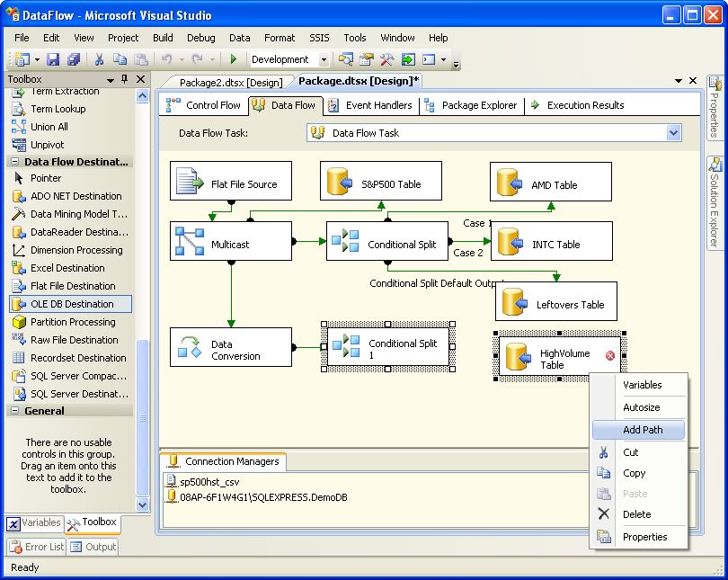This screenshot has width=728, height=580.
Task: Select the sp500hst_csv connection manager
Action: (203, 482)
